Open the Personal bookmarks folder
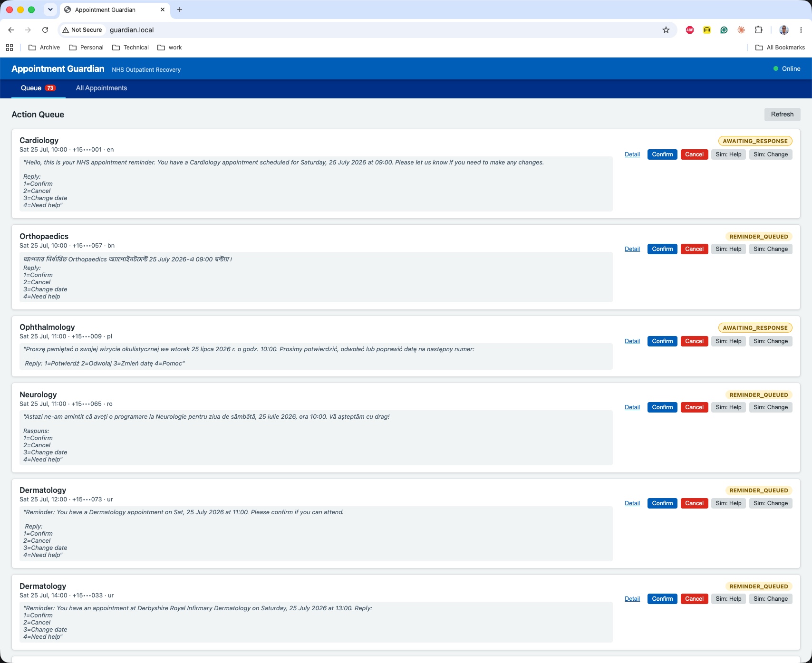 86,48
